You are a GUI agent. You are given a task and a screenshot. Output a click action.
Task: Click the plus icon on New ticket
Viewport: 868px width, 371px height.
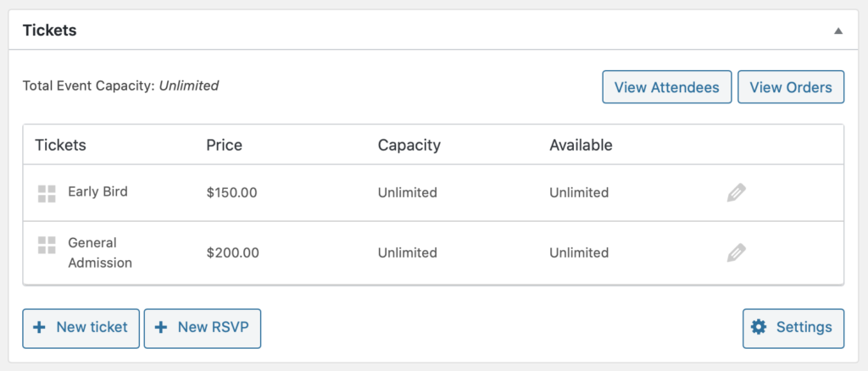tap(39, 327)
